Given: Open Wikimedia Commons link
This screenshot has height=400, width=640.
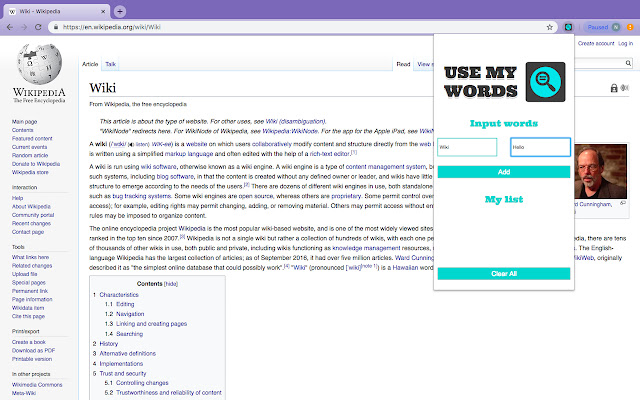Looking at the screenshot, I should 37,385.
